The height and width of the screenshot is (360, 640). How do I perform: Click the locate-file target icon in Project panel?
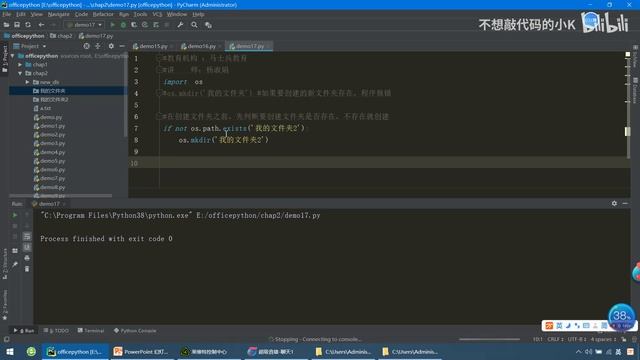tap(86, 46)
